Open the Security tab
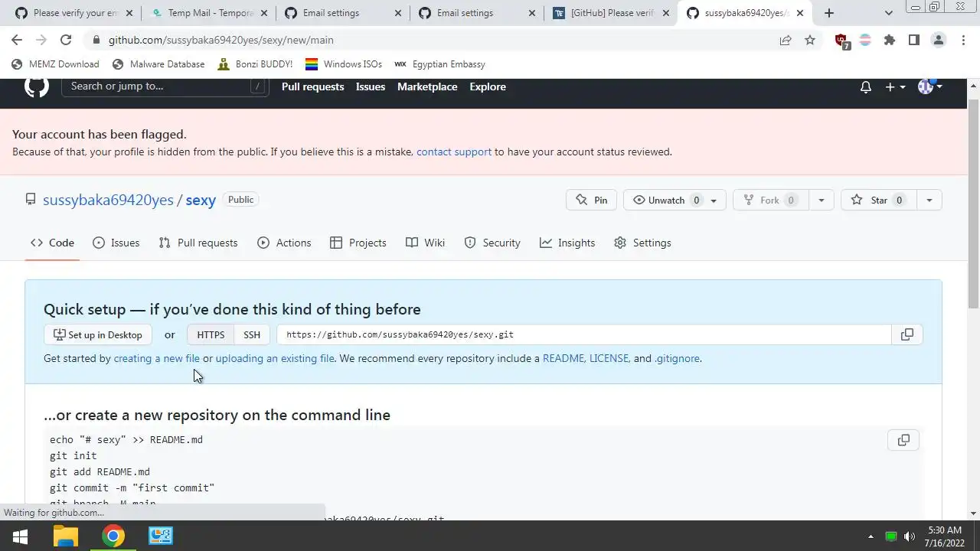 492,243
